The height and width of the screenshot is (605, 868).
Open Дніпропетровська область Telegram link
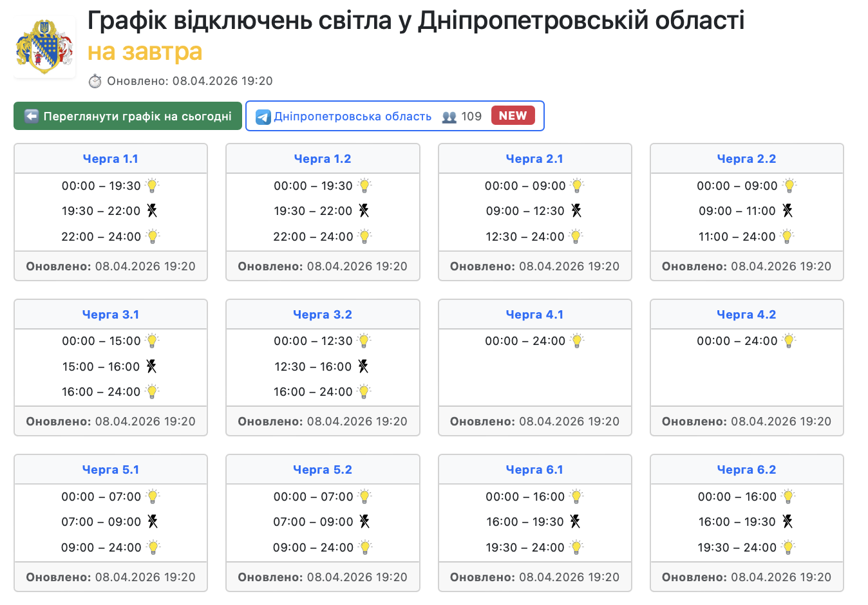pos(352,116)
